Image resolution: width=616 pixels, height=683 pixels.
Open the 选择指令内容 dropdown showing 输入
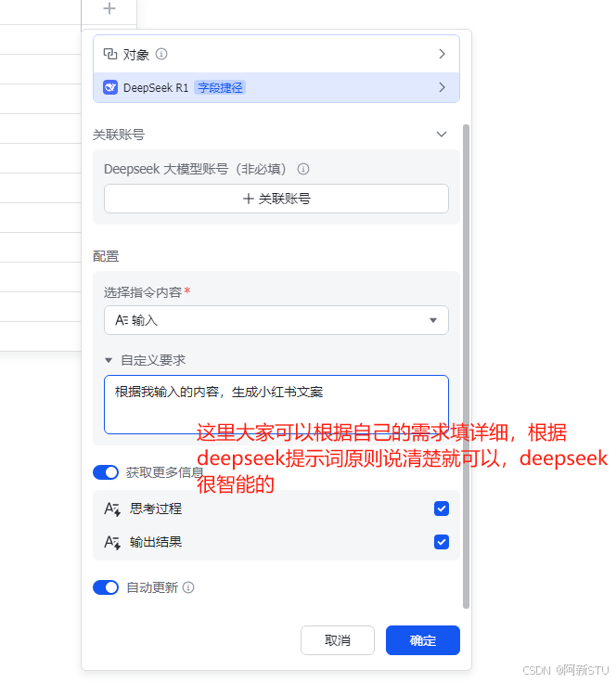point(276,320)
